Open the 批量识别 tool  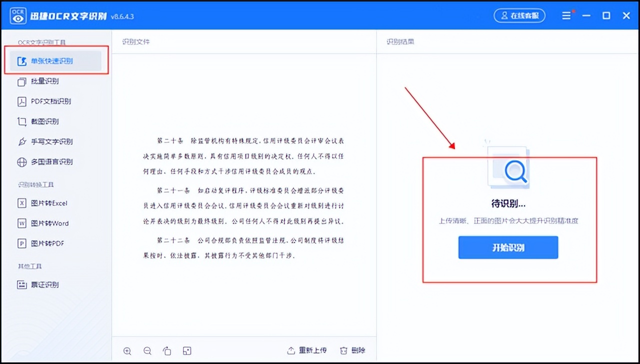click(x=50, y=81)
